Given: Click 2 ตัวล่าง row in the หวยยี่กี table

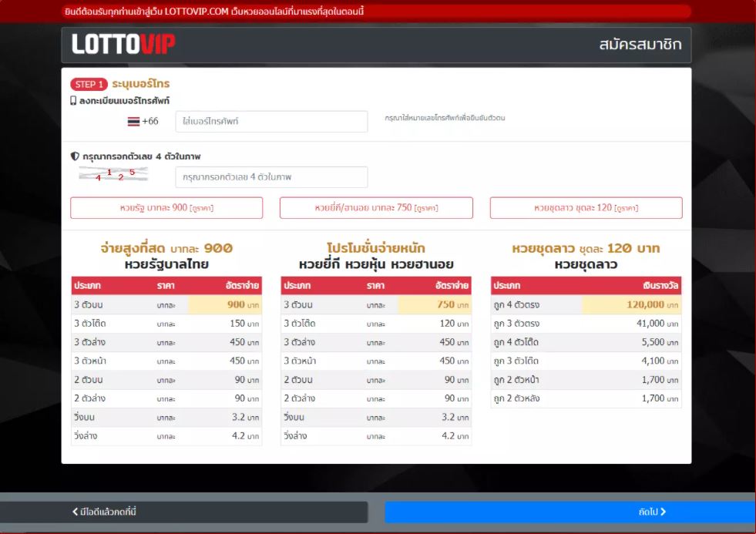Looking at the screenshot, I should coord(376,398).
